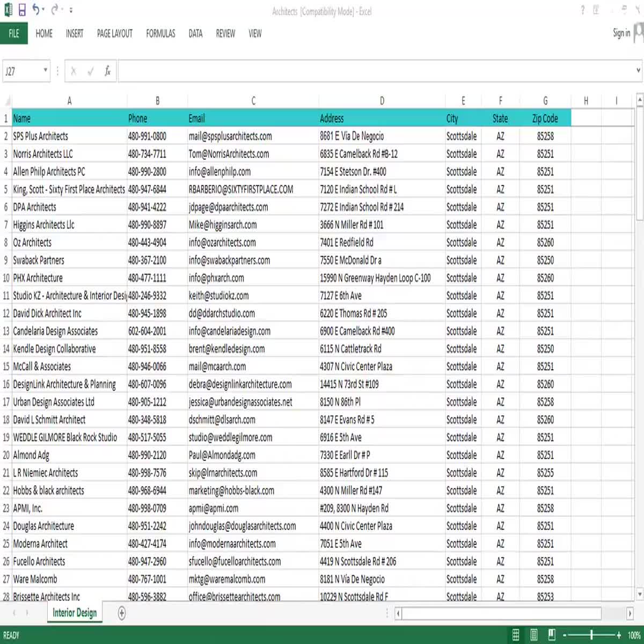
Task: Open Excel Help question mark icon
Action: tap(582, 10)
